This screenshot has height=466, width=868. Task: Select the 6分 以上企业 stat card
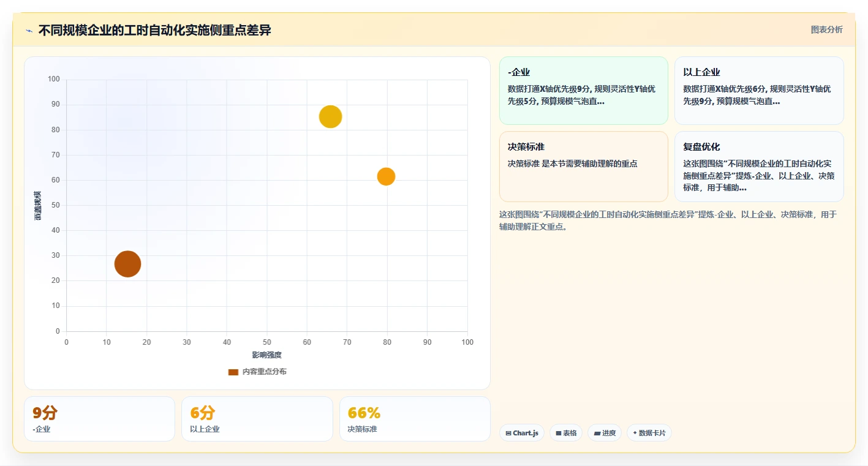click(x=257, y=419)
